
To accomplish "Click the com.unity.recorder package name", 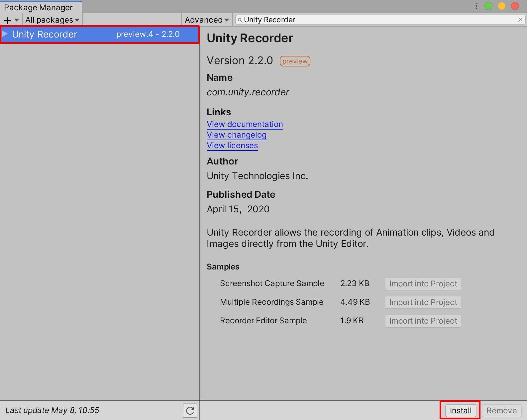I will point(248,92).
